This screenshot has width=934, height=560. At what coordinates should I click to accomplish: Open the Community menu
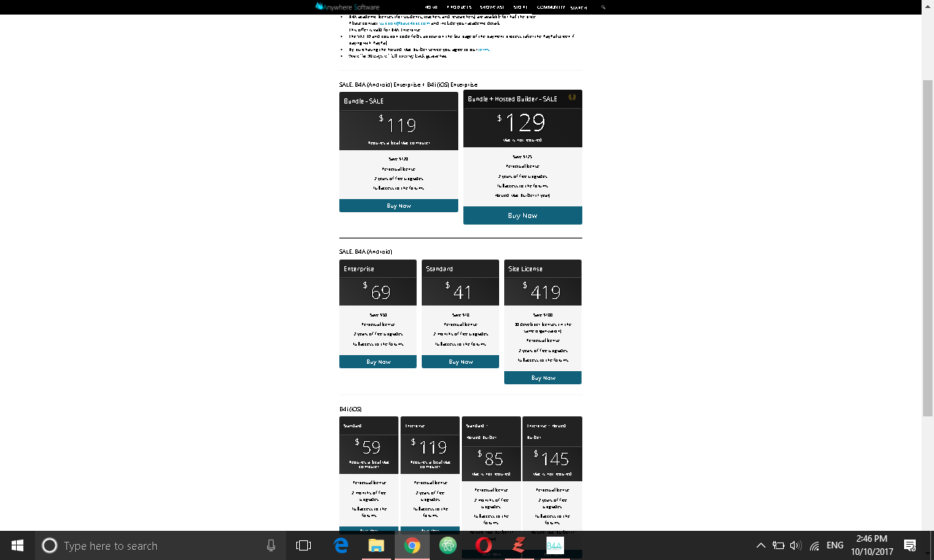(551, 7)
